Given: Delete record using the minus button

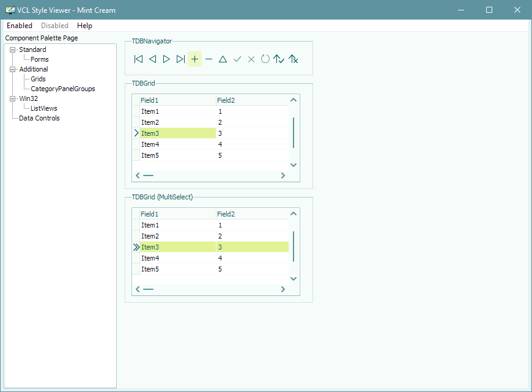Looking at the screenshot, I should [x=209, y=59].
